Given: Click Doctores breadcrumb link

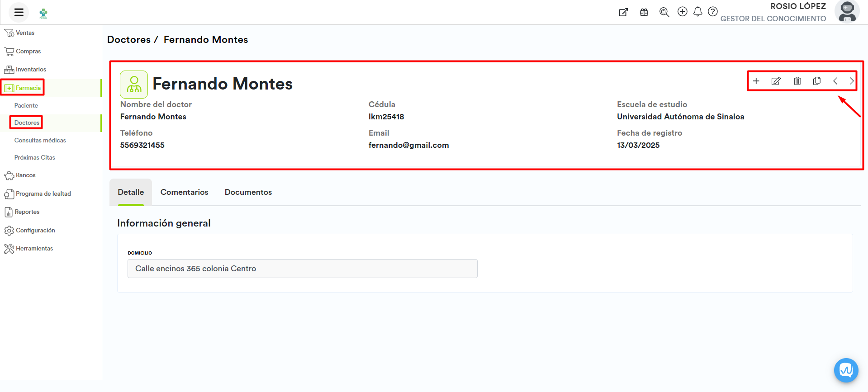Looking at the screenshot, I should [x=128, y=40].
